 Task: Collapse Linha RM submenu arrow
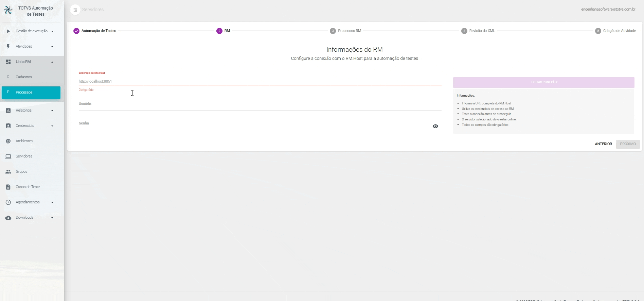tap(52, 62)
